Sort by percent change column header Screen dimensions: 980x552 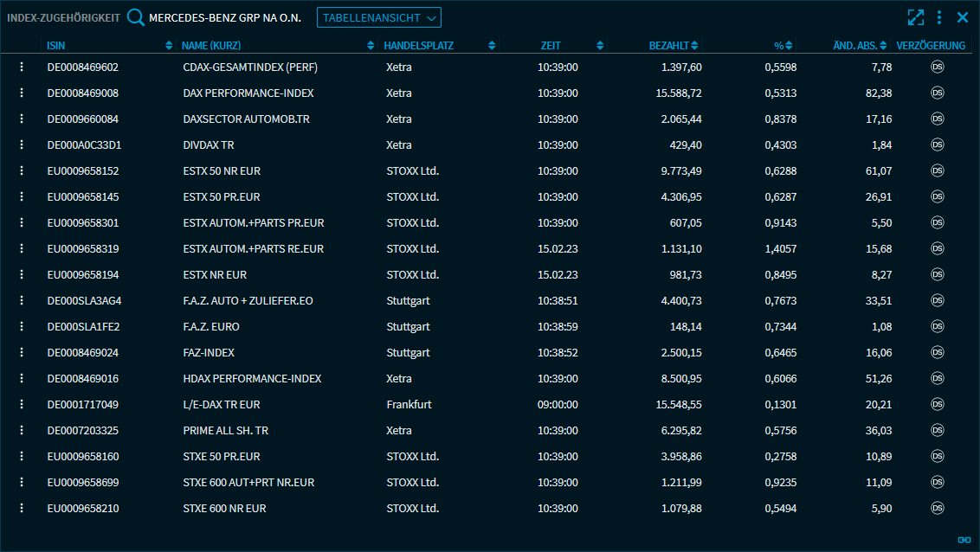click(x=779, y=45)
